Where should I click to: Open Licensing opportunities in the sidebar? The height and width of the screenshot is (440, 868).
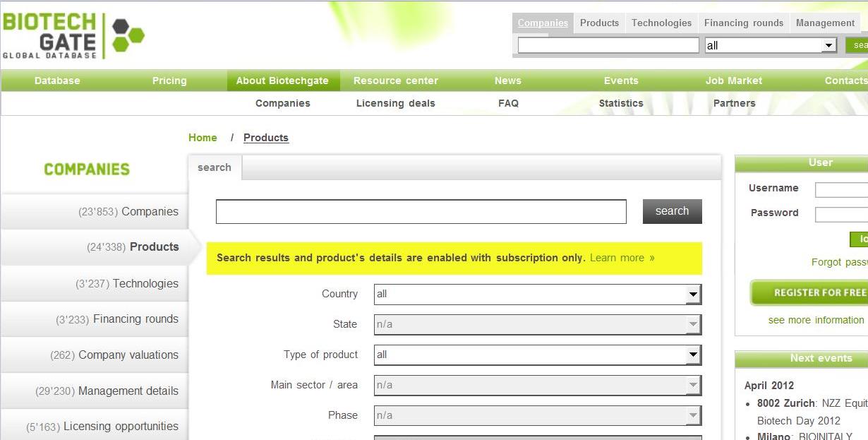95,427
